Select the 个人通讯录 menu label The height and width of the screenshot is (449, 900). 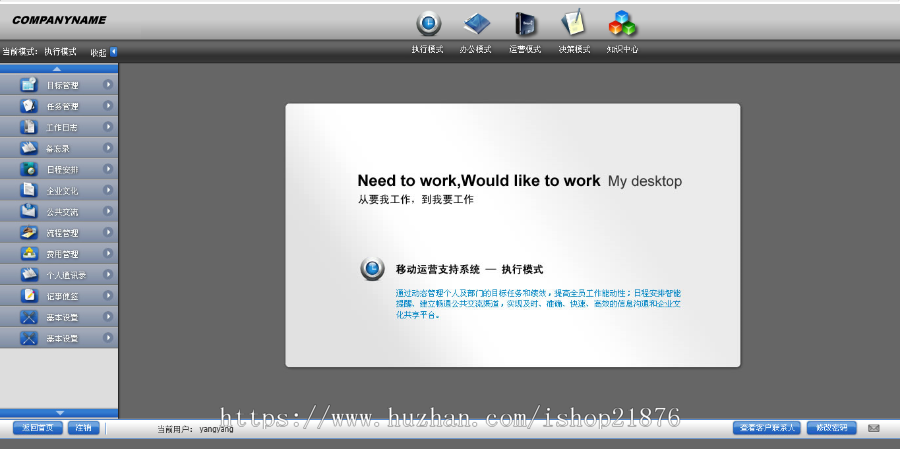click(67, 275)
